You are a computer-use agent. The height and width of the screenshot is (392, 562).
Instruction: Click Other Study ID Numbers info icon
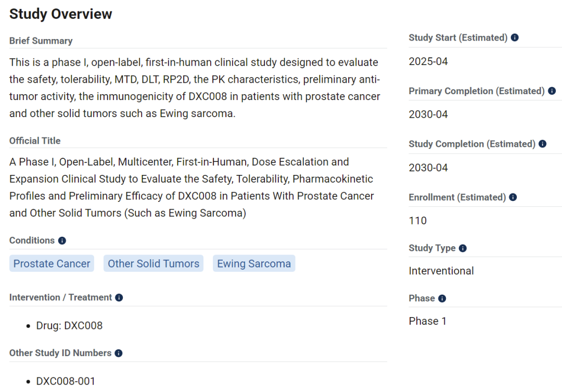tap(119, 353)
